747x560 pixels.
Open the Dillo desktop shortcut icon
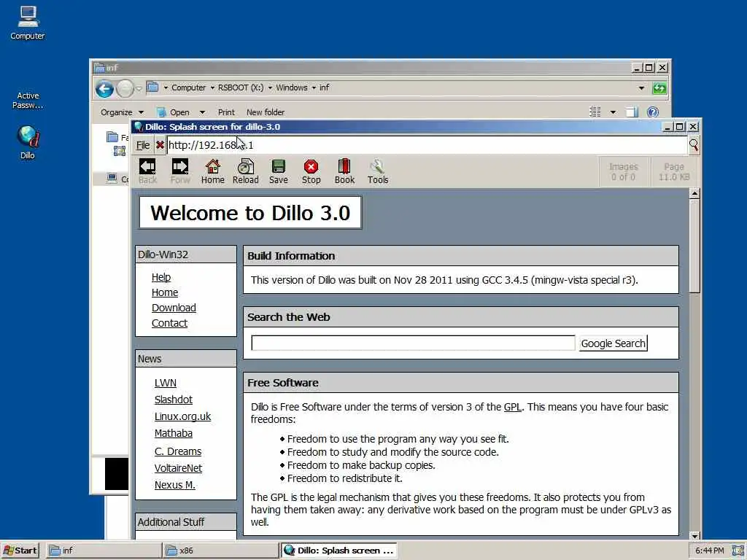tap(28, 142)
